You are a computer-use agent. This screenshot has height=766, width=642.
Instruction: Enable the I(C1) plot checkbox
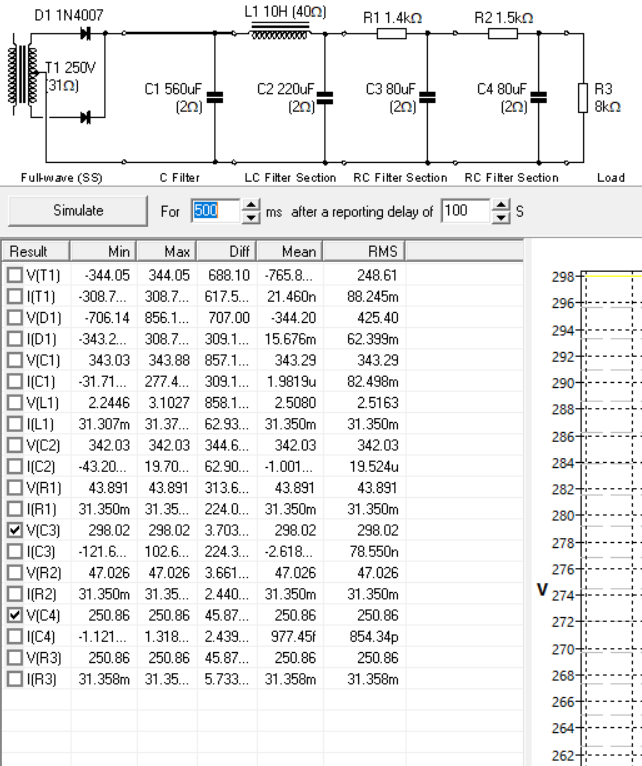(x=15, y=382)
